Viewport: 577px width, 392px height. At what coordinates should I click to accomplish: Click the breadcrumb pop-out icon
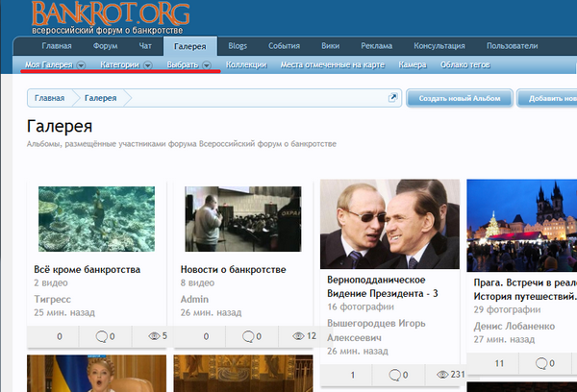(x=392, y=98)
